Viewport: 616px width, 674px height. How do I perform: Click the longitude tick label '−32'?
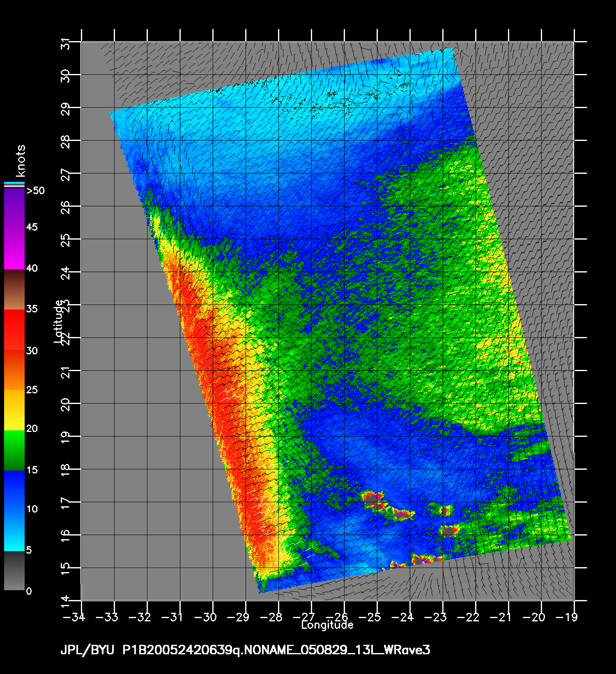pyautogui.click(x=140, y=617)
